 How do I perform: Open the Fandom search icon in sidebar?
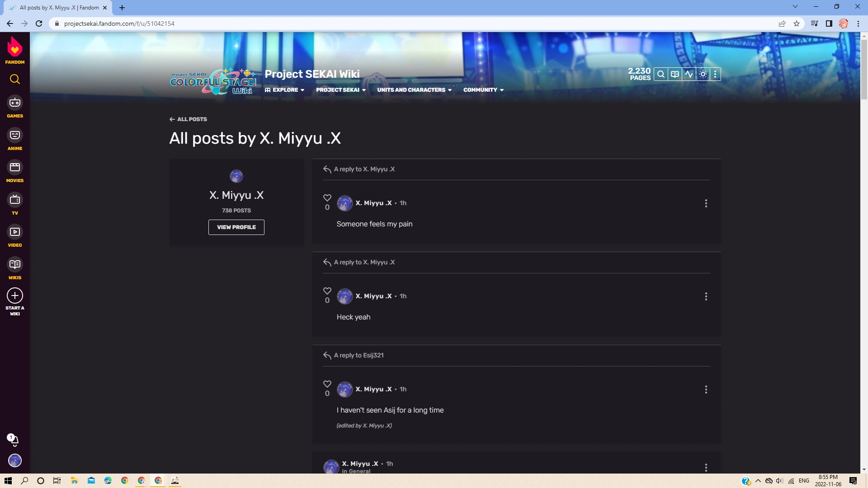pos(14,80)
